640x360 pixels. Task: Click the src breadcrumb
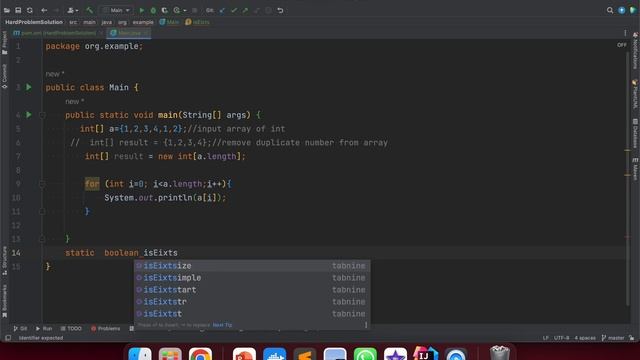click(x=73, y=22)
